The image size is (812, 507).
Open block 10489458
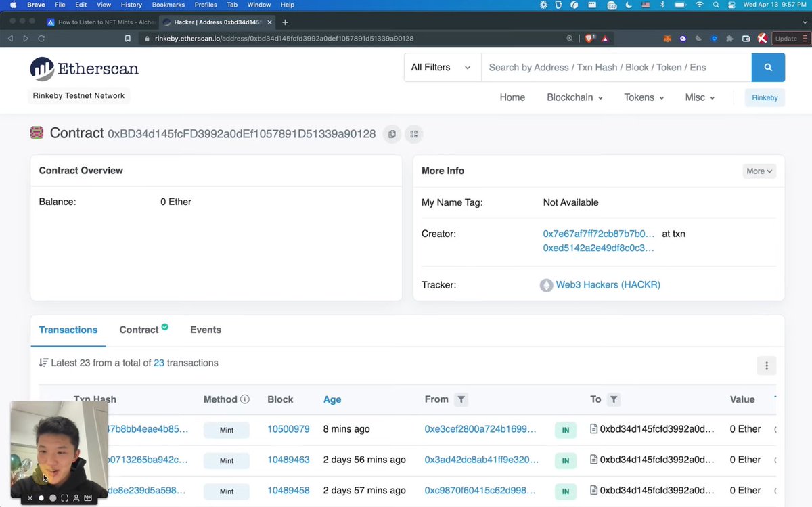pos(288,491)
